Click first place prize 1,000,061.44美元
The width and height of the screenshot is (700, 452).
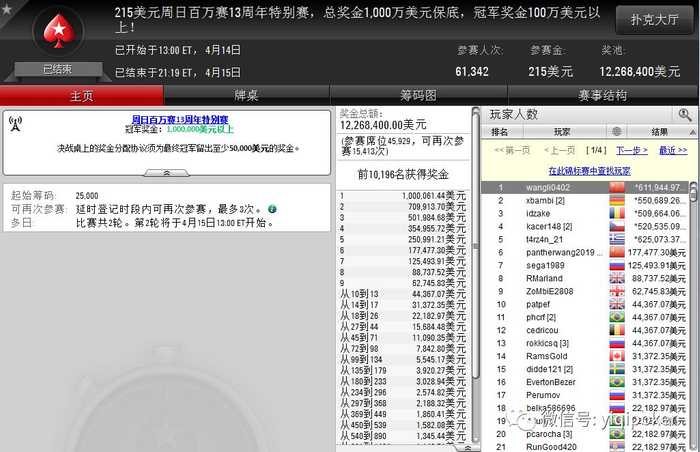click(433, 196)
